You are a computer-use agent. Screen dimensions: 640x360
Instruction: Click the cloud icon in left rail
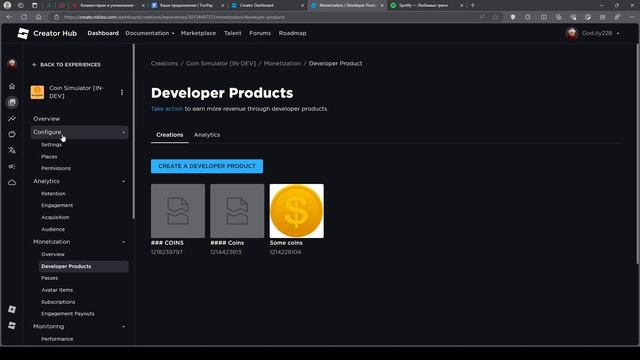click(12, 182)
